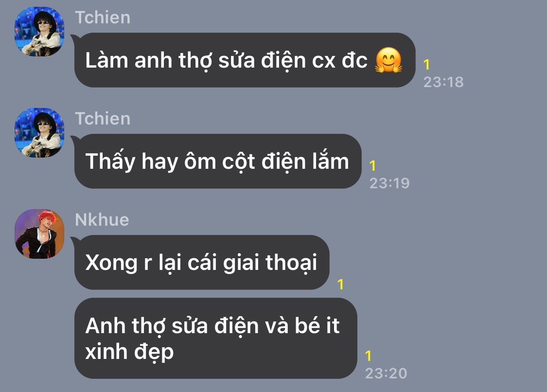Open Nkhue's red-haired profile avatar
Screen dimensions: 547x392
(x=39, y=234)
